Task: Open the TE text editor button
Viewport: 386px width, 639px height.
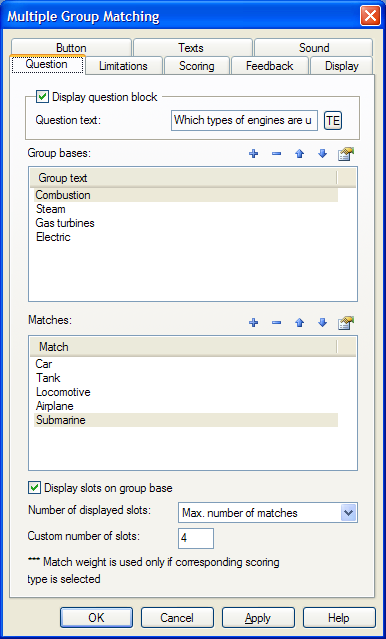Action: [x=333, y=121]
